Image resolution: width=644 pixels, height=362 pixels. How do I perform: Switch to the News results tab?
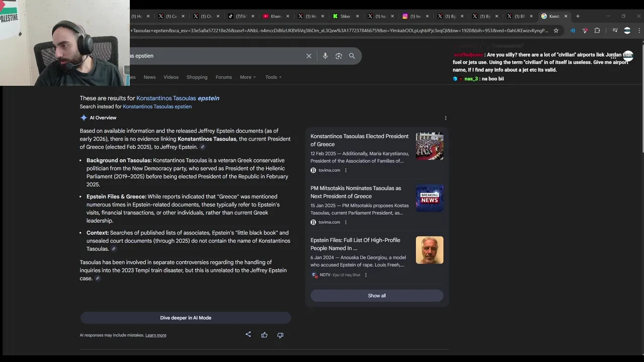149,77
